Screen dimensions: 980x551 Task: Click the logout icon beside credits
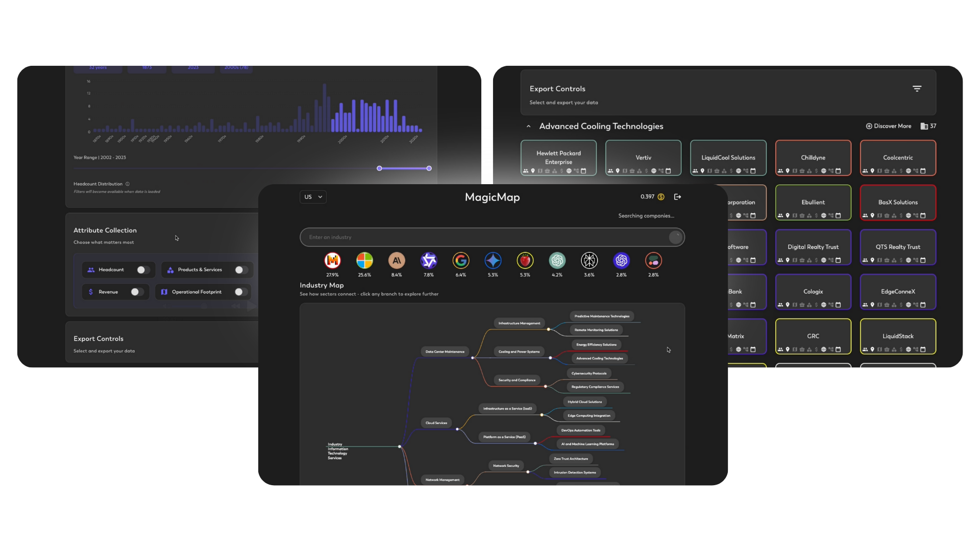point(678,197)
